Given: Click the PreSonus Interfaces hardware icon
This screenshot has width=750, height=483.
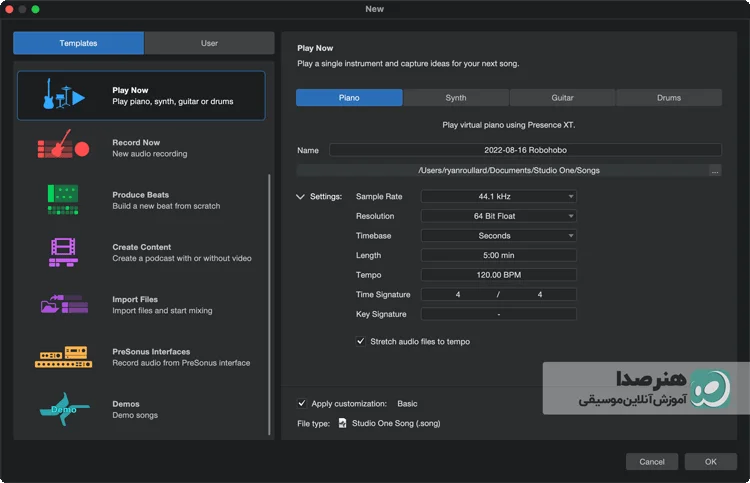Looking at the screenshot, I should click(63, 357).
